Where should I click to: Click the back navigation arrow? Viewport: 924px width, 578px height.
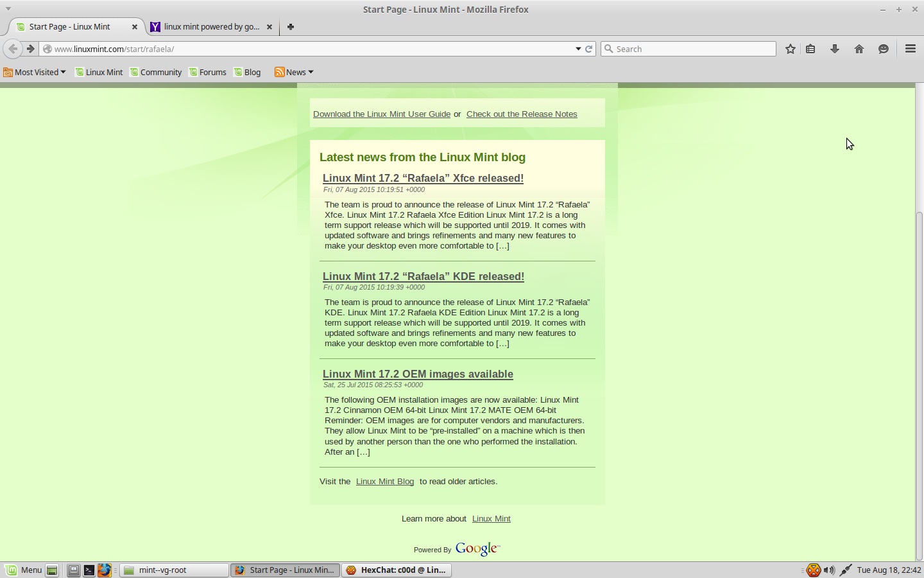13,49
